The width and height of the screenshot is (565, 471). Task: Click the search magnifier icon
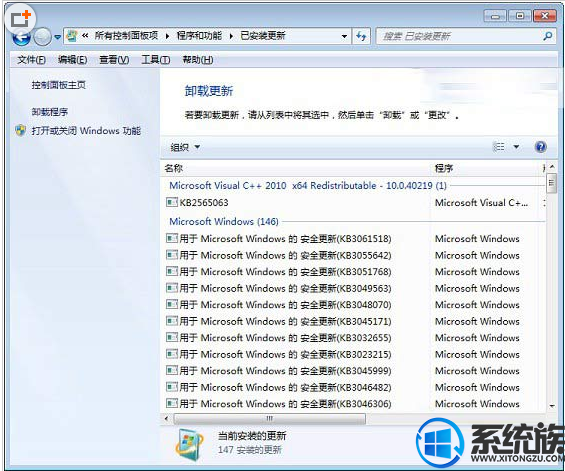(548, 36)
